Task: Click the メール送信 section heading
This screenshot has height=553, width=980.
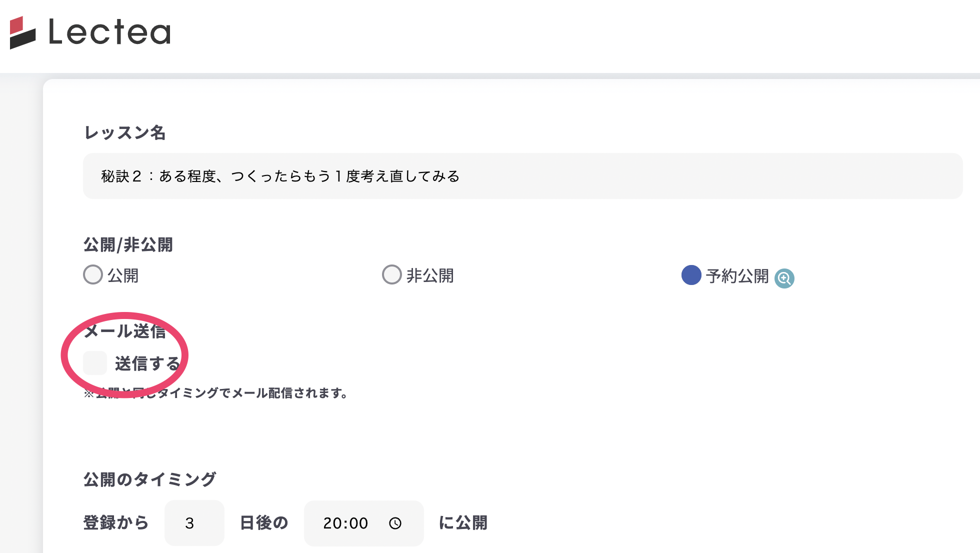Action: [x=124, y=331]
